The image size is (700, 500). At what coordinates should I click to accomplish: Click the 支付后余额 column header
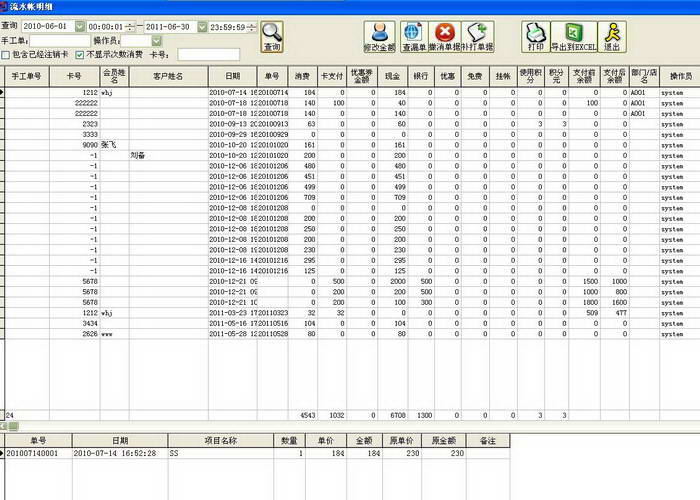pos(614,76)
